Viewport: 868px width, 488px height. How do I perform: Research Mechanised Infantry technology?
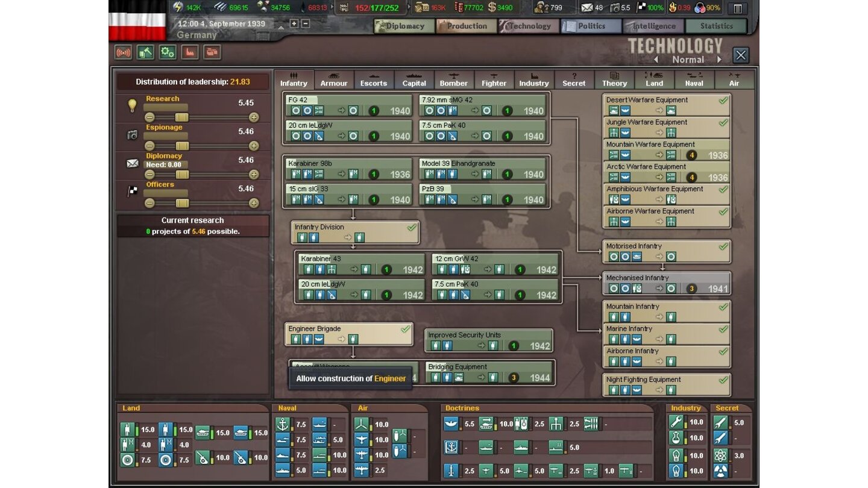(x=667, y=283)
